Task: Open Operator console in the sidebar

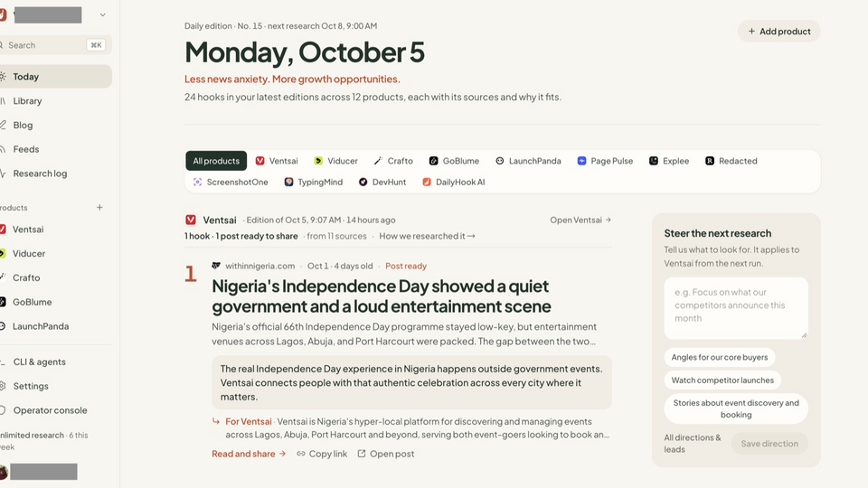Action: tap(50, 410)
